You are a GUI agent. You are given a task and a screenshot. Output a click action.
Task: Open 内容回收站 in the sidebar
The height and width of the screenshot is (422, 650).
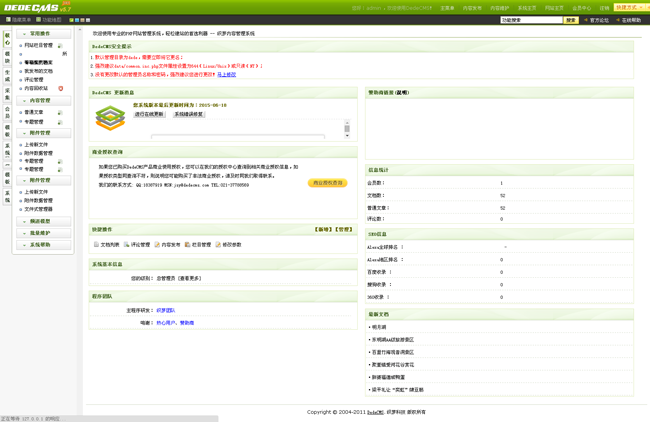36,88
